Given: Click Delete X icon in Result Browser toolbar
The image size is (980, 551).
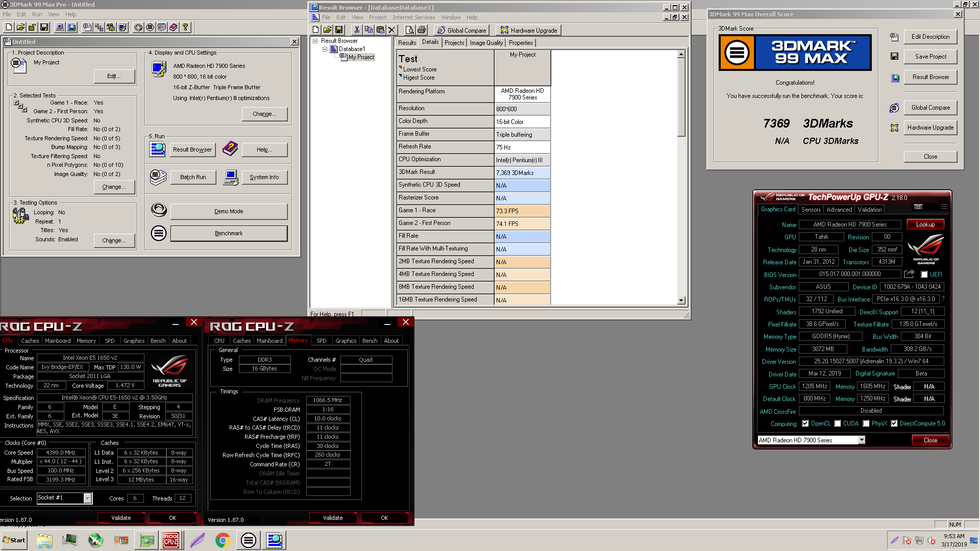Looking at the screenshot, I should [392, 30].
